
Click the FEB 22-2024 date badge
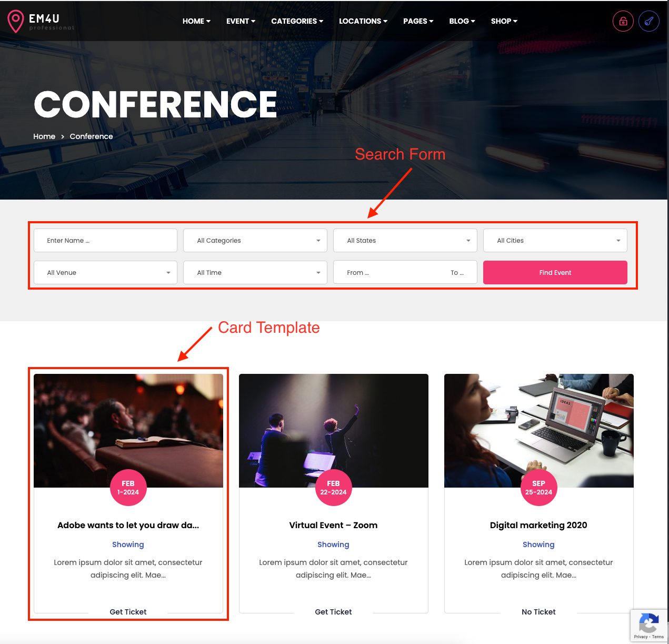[x=334, y=488]
